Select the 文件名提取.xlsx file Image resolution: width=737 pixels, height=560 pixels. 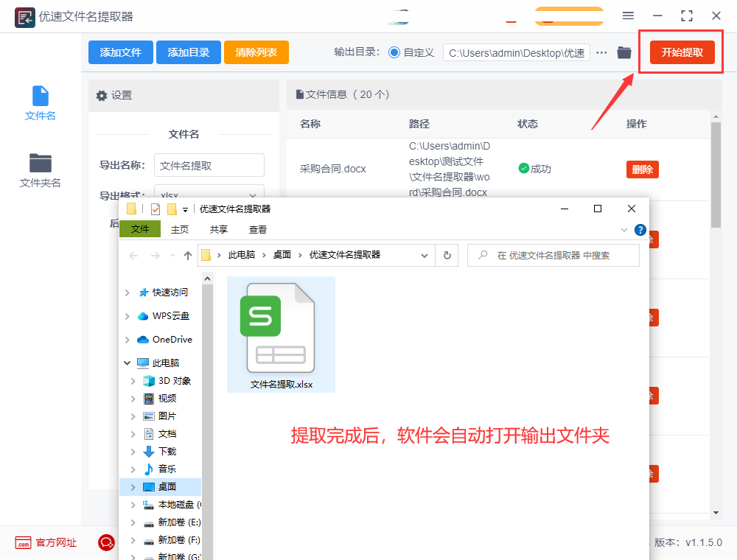(x=281, y=335)
